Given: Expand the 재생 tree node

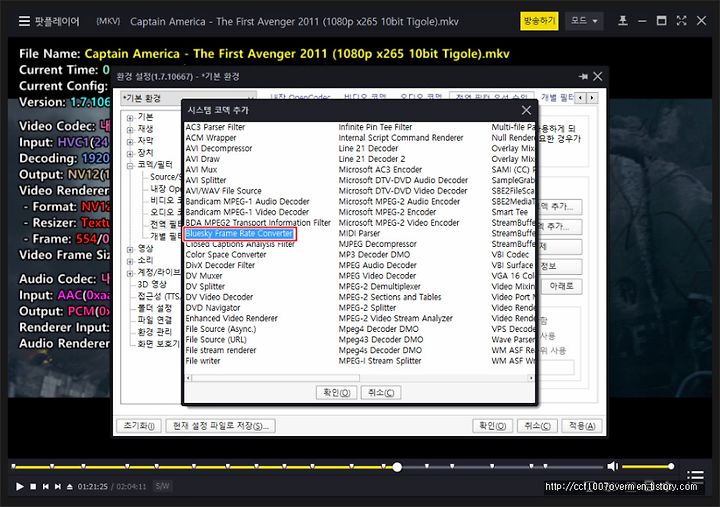Looking at the screenshot, I should coord(130,130).
